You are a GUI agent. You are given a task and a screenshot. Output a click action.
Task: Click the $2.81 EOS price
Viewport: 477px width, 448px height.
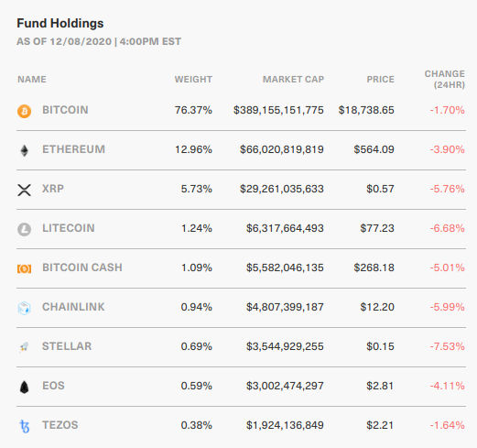click(380, 386)
